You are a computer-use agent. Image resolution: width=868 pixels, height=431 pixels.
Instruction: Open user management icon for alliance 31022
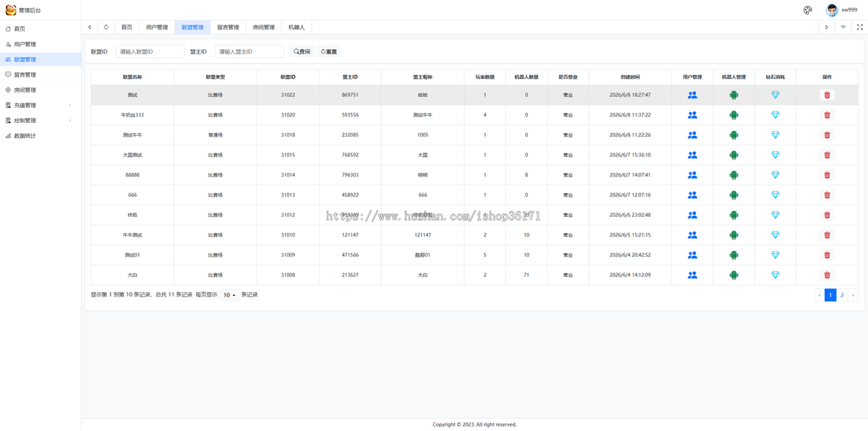click(x=692, y=95)
